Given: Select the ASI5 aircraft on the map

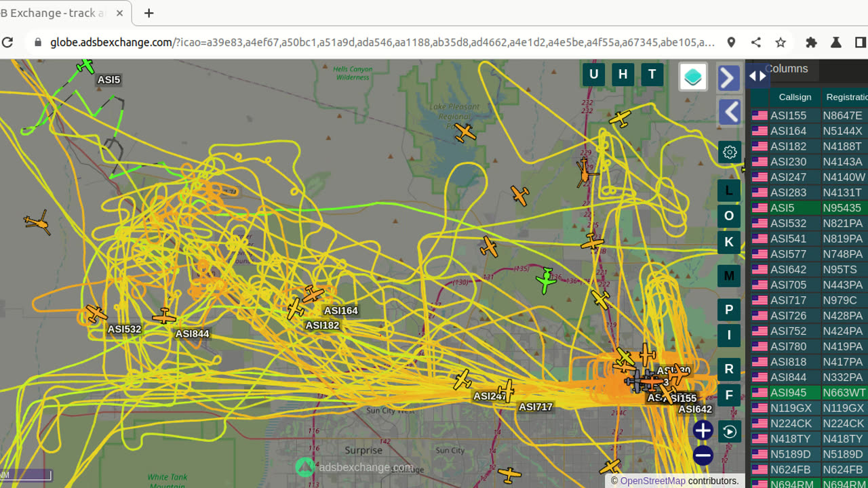Looking at the screenshot, I should tap(85, 66).
